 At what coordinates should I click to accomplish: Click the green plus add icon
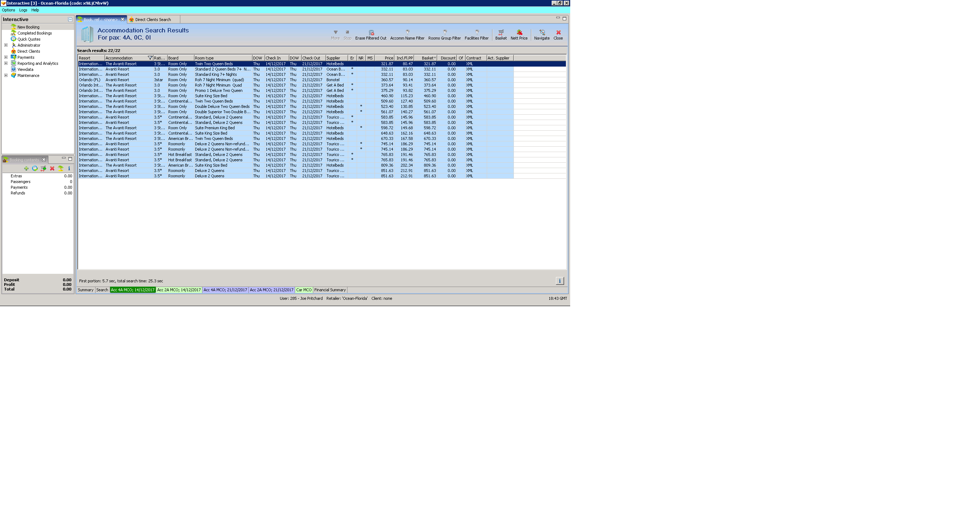coord(26,168)
